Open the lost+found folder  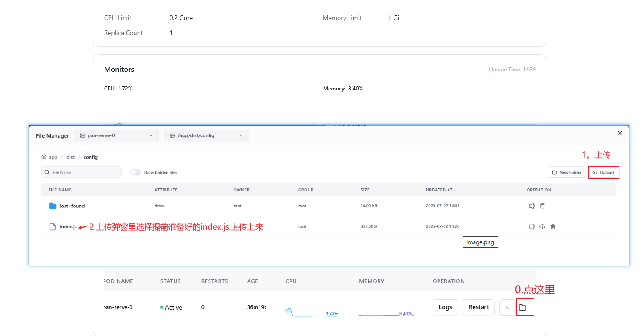click(72, 206)
